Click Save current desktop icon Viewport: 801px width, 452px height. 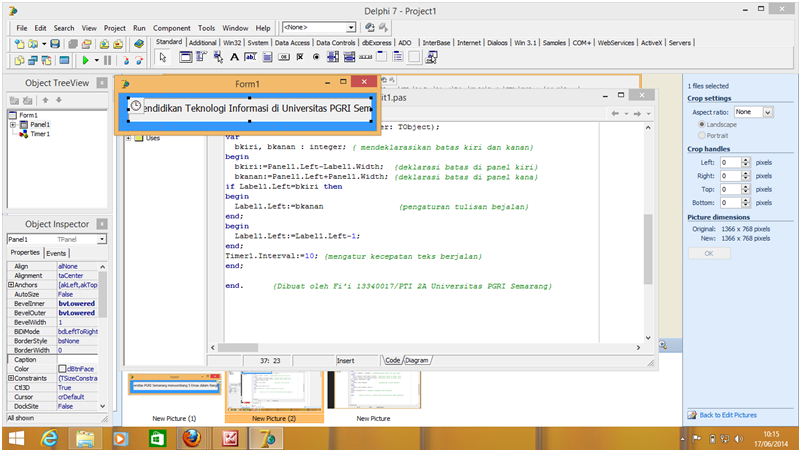[x=369, y=28]
